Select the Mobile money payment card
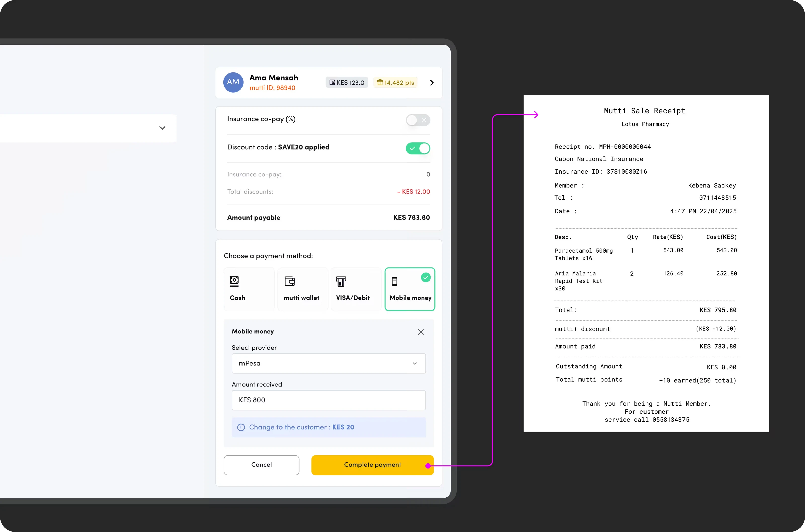This screenshot has height=532, width=805. (410, 289)
